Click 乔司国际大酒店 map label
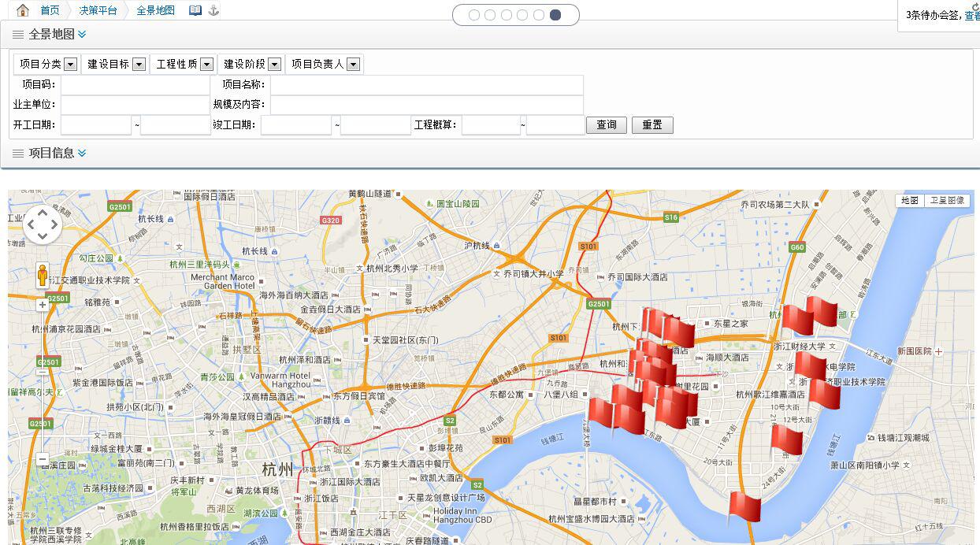 637,277
